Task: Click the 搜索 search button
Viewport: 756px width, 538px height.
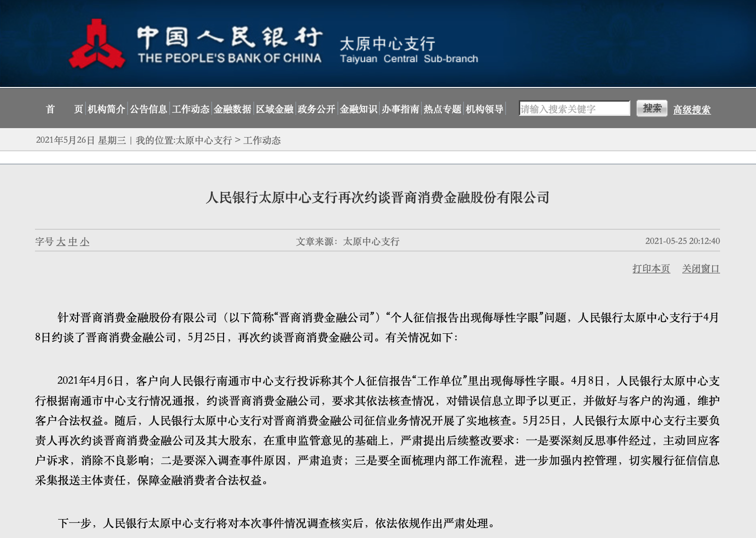Action: click(652, 108)
